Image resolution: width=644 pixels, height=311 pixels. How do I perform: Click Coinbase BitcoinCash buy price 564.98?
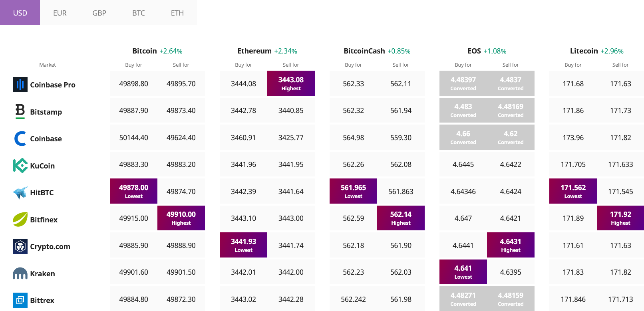click(353, 137)
